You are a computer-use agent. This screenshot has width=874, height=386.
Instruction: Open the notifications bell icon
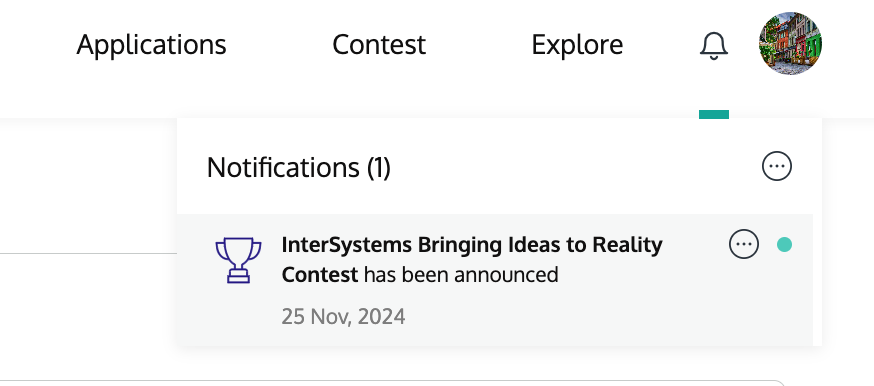pos(713,45)
